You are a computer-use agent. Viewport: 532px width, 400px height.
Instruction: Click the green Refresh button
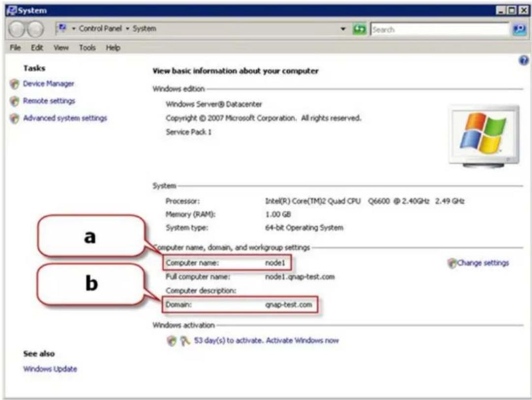click(359, 29)
